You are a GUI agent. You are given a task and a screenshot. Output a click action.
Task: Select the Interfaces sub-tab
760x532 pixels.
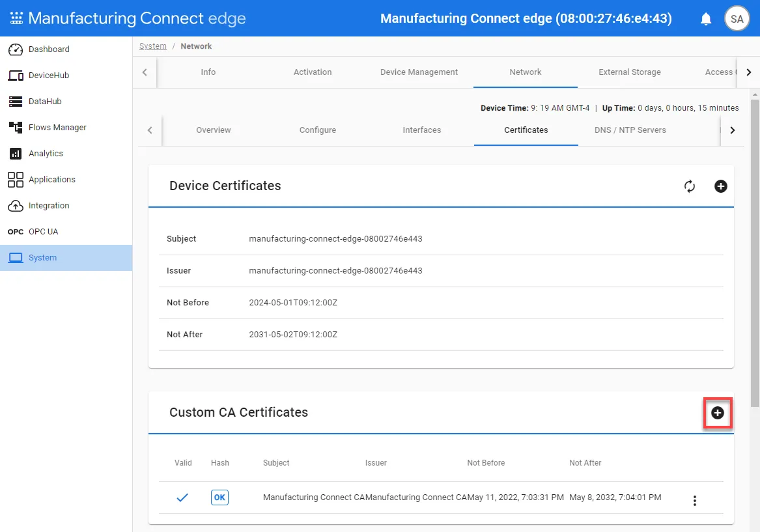[422, 130]
